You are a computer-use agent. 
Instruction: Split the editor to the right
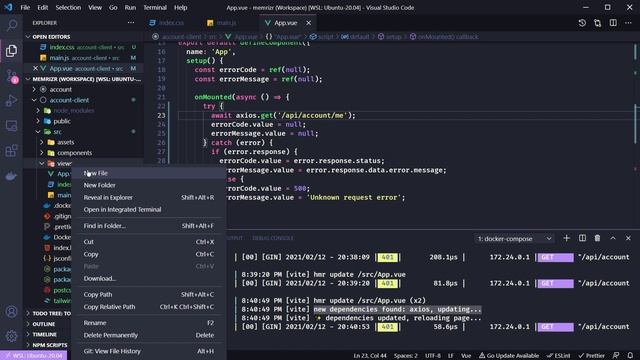[613, 23]
